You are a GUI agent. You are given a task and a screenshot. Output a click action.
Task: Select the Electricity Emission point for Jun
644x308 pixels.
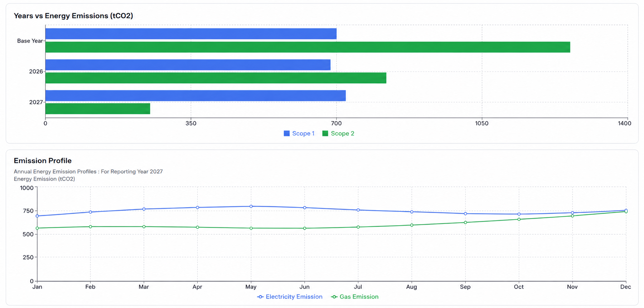click(x=305, y=208)
